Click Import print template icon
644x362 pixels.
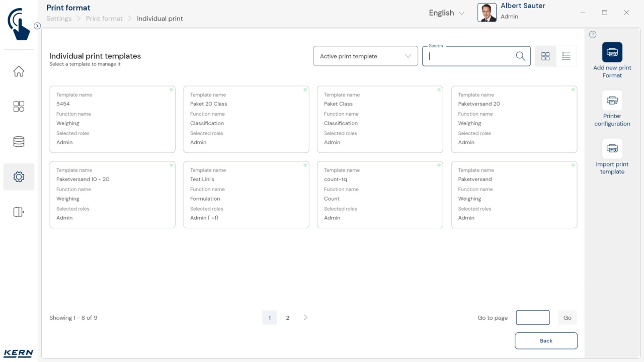point(612,149)
